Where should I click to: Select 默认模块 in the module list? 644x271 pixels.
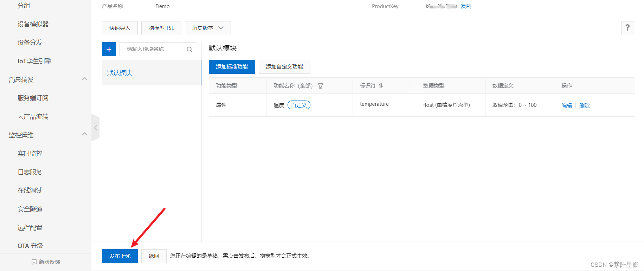pos(152,73)
